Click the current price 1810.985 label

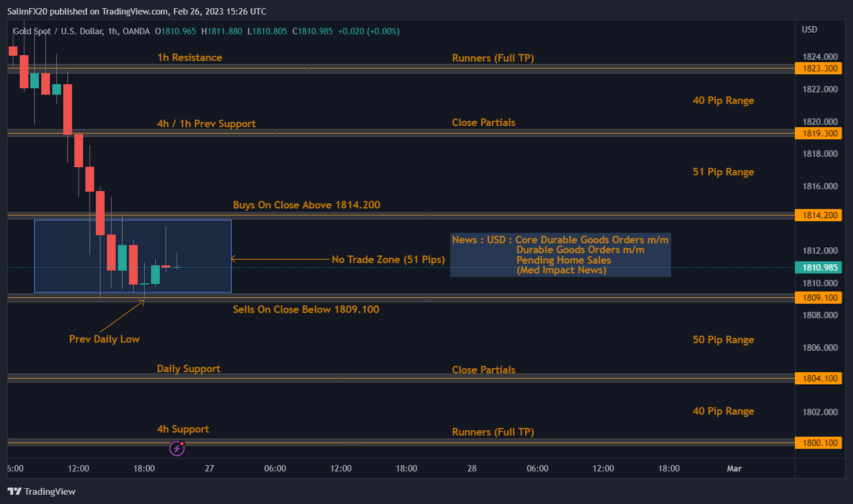(x=819, y=268)
